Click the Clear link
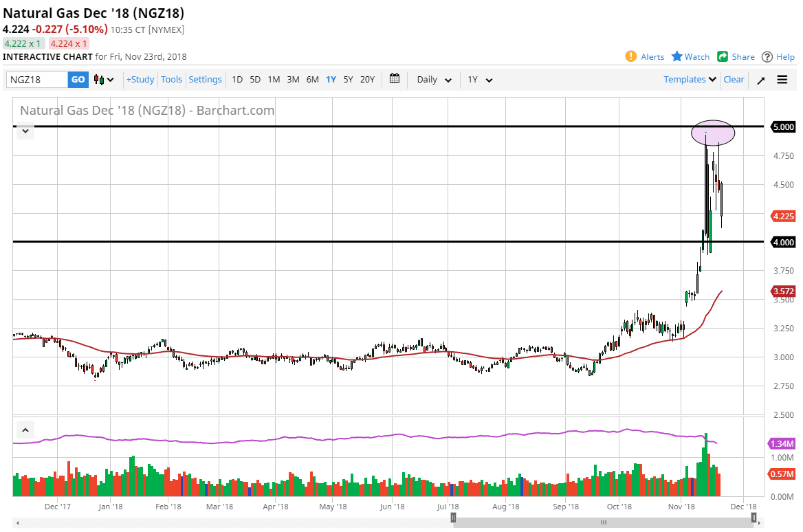The image size is (803, 532). coord(734,79)
